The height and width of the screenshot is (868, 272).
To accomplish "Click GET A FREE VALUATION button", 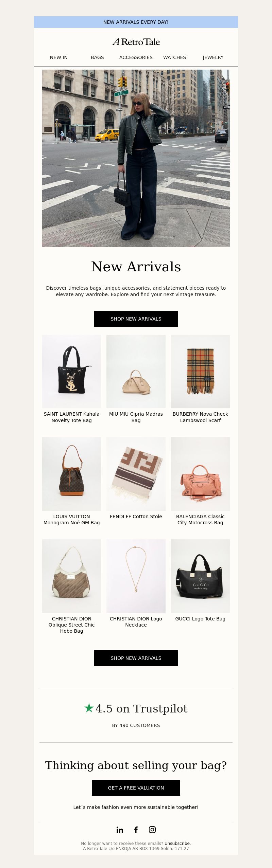I will coord(136,788).
